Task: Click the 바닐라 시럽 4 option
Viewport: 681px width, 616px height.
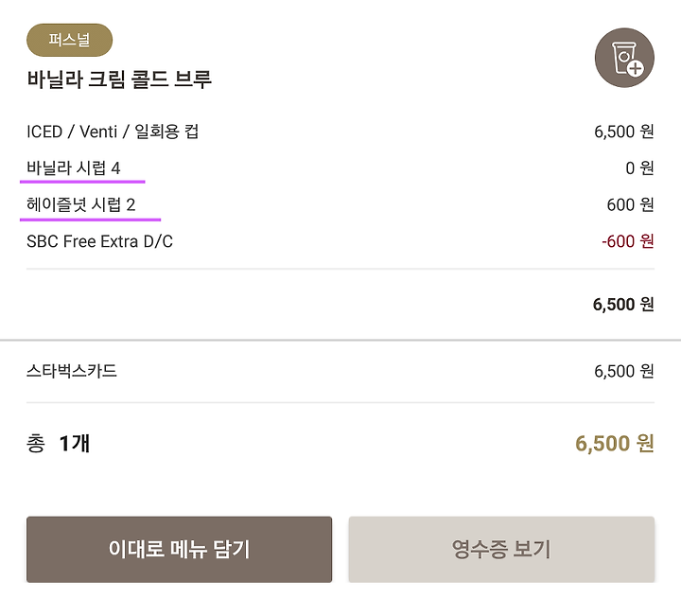Action: pyautogui.click(x=74, y=168)
